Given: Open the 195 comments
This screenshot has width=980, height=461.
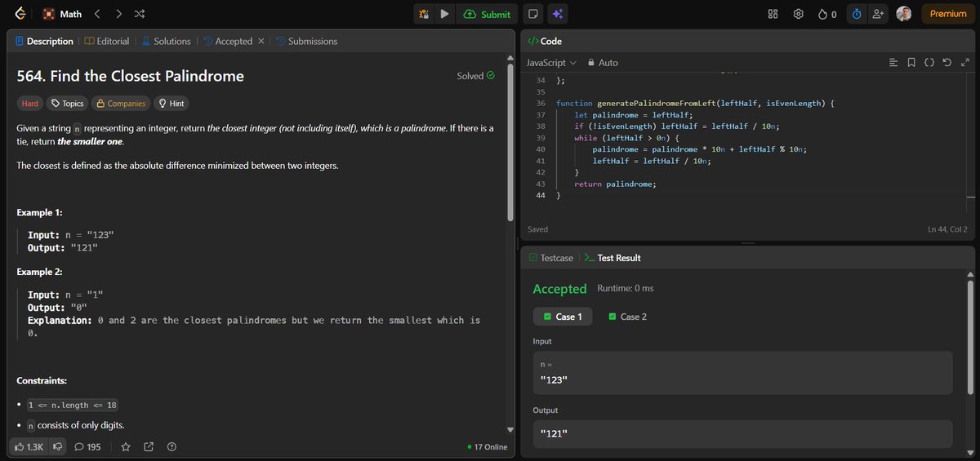Looking at the screenshot, I should pos(87,447).
